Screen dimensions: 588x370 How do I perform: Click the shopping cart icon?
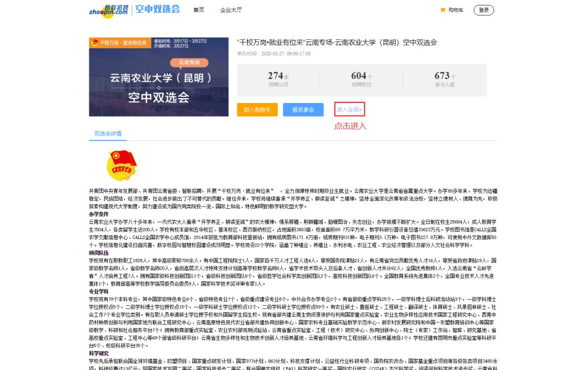click(443, 10)
